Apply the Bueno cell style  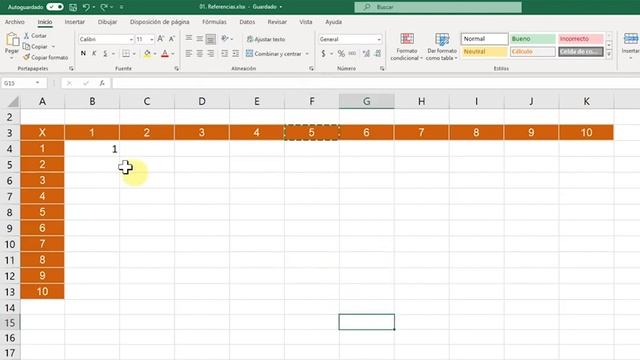click(533, 39)
